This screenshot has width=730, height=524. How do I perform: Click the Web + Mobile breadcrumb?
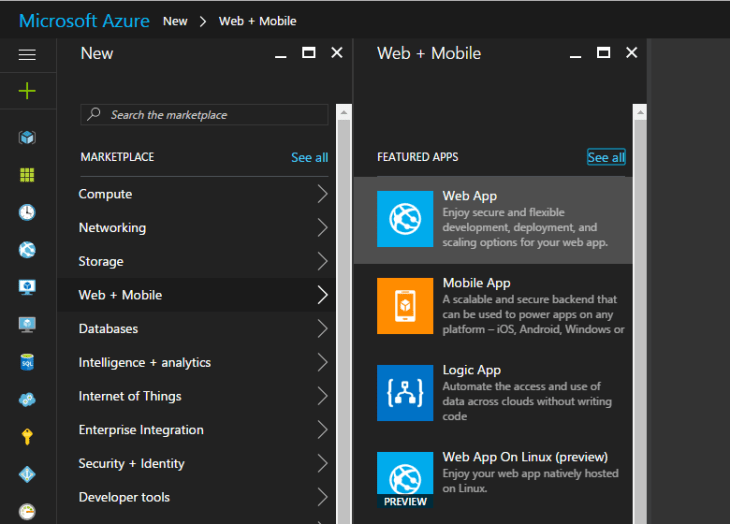257,21
